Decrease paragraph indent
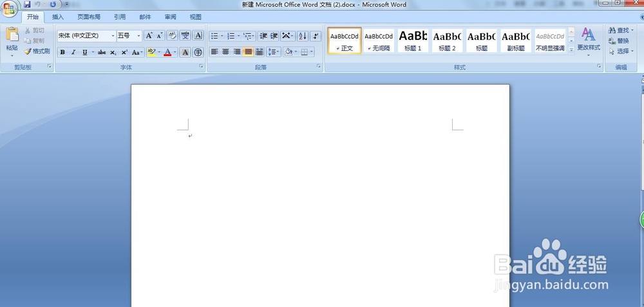 click(x=263, y=36)
